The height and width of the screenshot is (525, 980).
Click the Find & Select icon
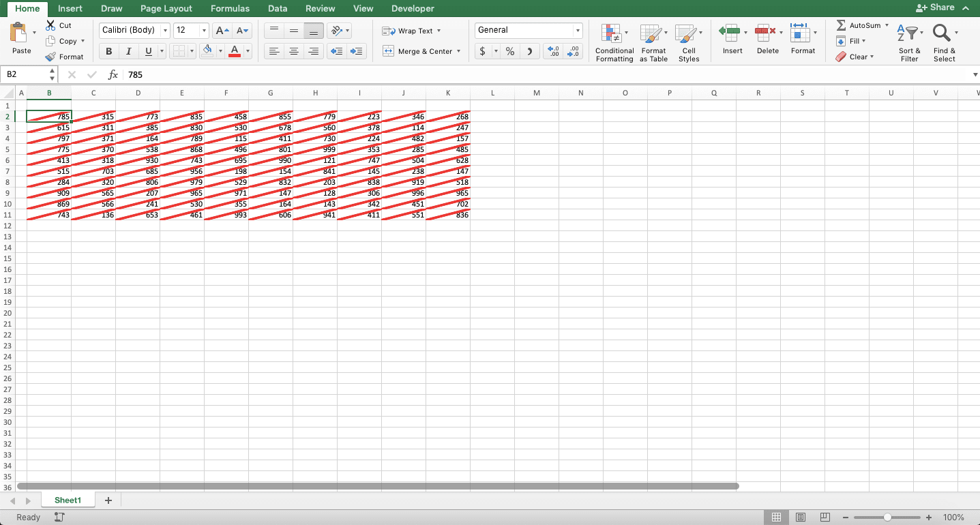(944, 42)
